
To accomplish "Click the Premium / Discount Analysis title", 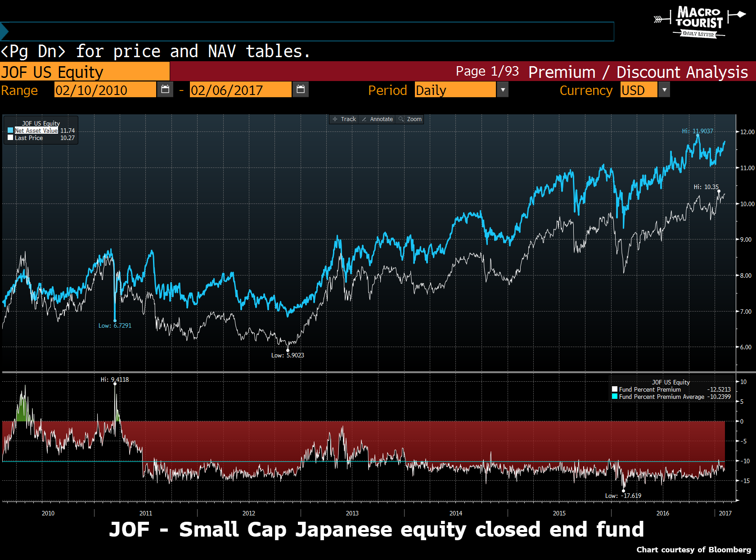I will [x=638, y=72].
